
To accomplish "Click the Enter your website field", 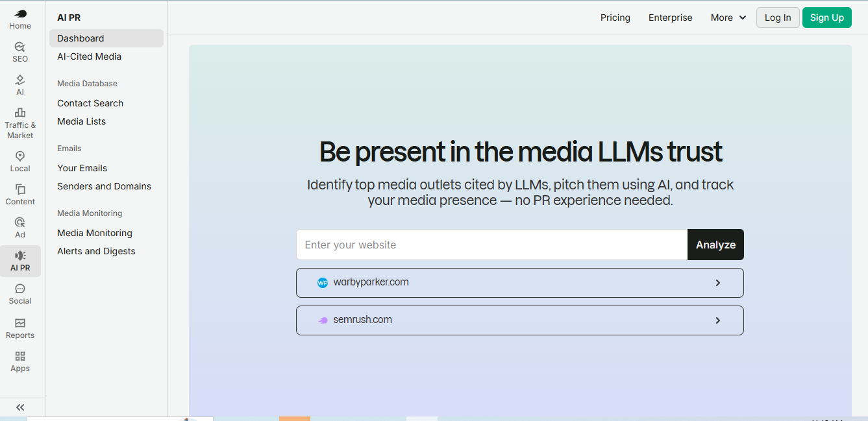I will tap(492, 245).
